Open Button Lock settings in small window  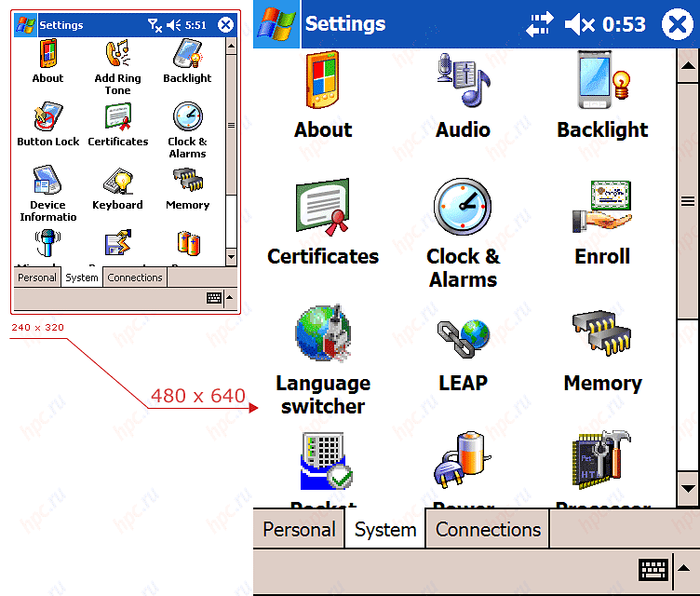pos(47,124)
